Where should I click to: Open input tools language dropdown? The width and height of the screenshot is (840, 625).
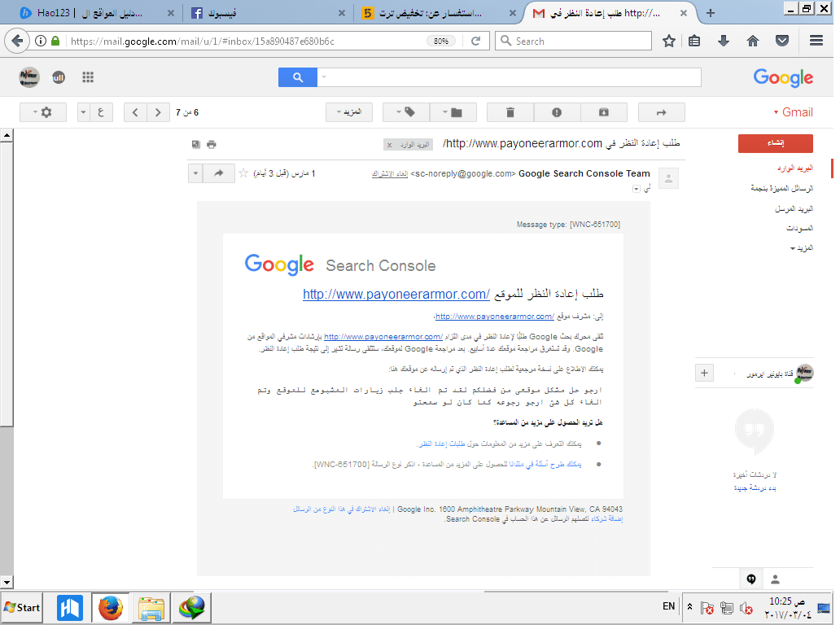[83, 112]
